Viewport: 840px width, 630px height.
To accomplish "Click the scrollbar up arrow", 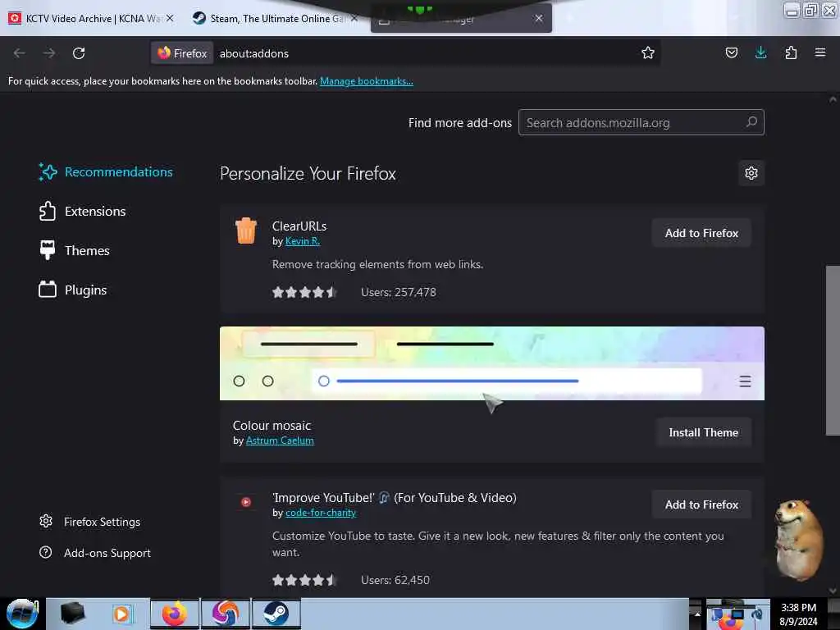I will (833, 99).
